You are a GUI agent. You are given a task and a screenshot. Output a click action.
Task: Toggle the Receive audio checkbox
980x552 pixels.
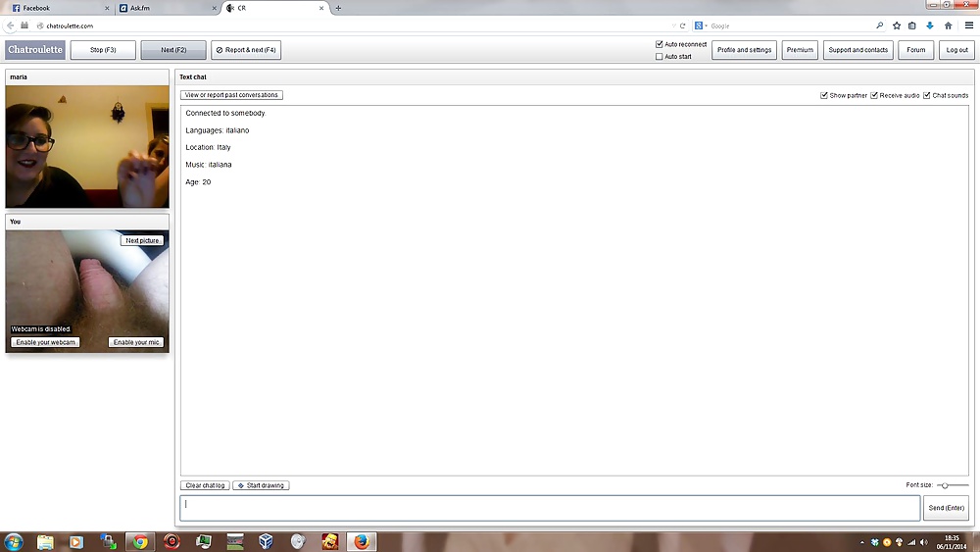pos(874,95)
